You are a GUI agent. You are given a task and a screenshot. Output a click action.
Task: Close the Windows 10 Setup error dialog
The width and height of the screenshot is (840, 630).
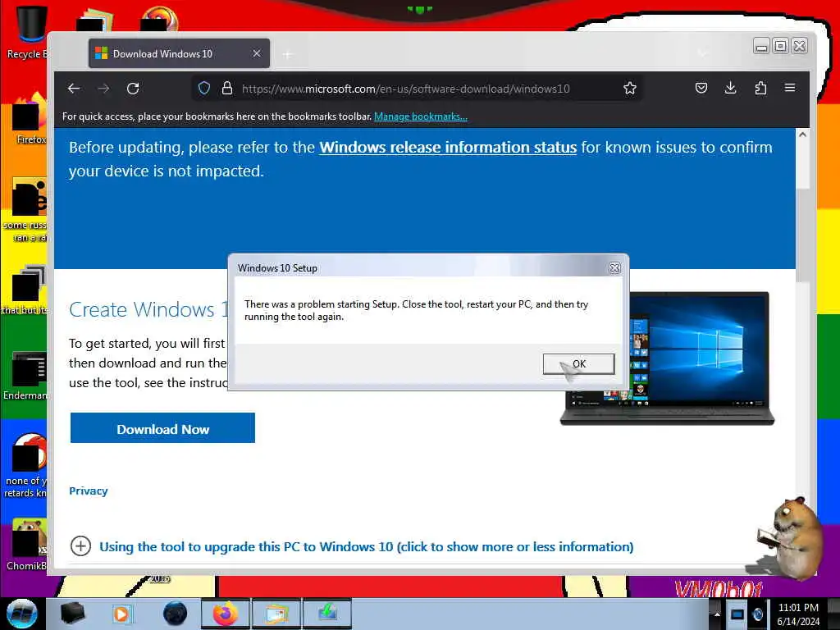click(615, 268)
